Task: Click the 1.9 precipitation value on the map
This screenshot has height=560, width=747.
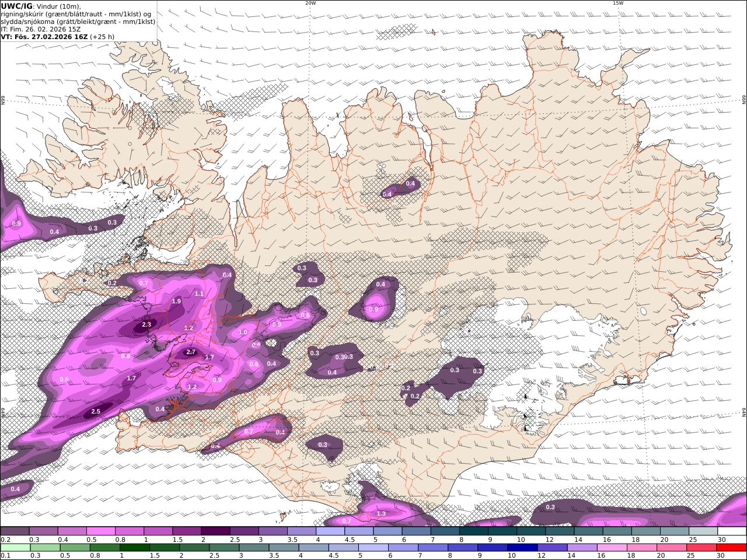Action: coord(177,302)
